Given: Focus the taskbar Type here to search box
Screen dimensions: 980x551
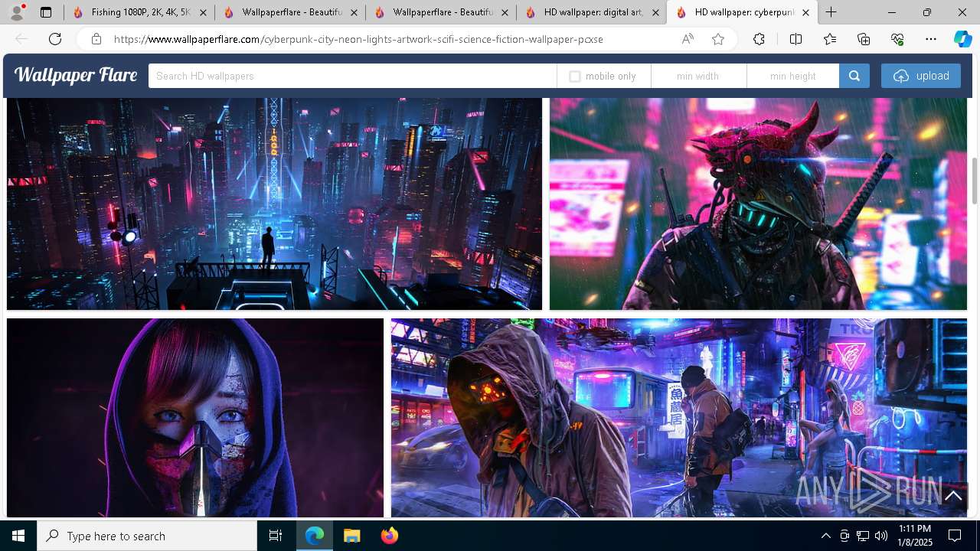Looking at the screenshot, I should (x=147, y=536).
